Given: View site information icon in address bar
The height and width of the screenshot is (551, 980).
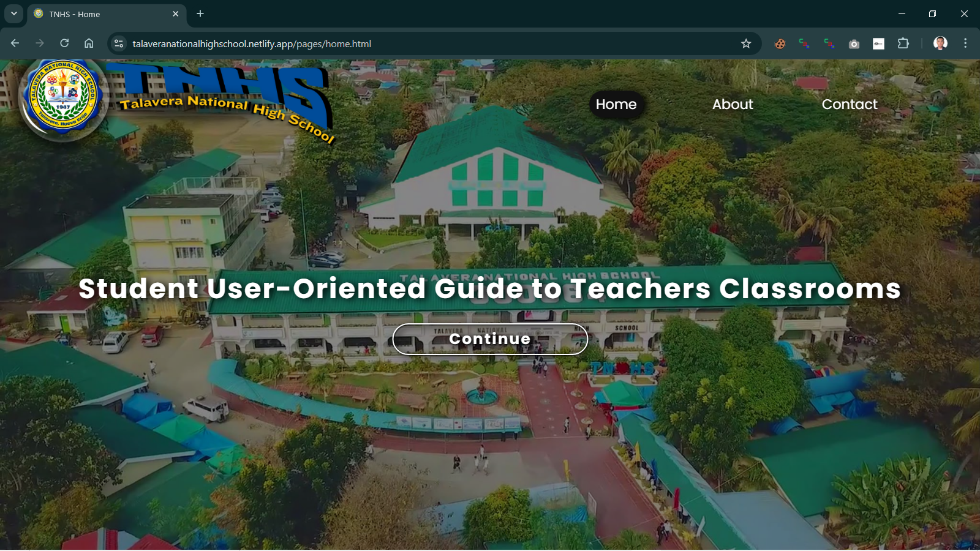Looking at the screenshot, I should (x=119, y=43).
